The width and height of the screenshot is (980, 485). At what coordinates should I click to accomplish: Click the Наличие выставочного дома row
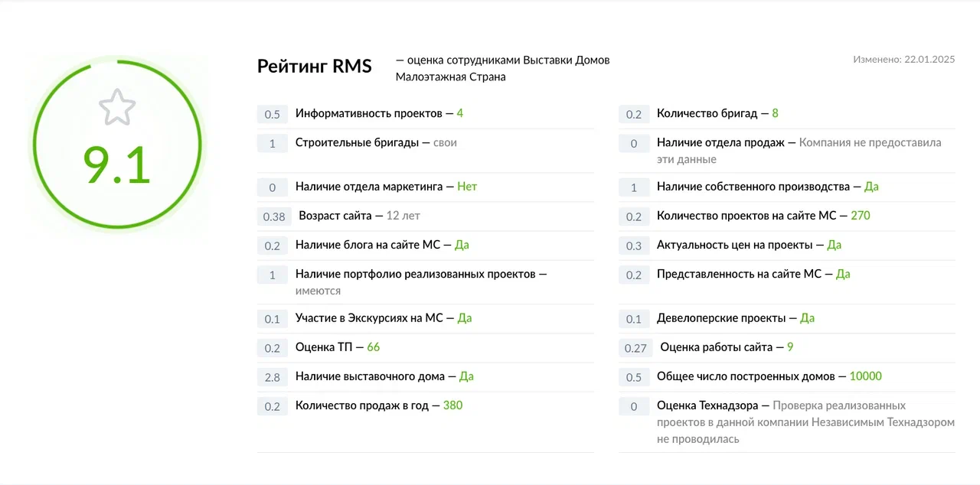[x=426, y=376]
